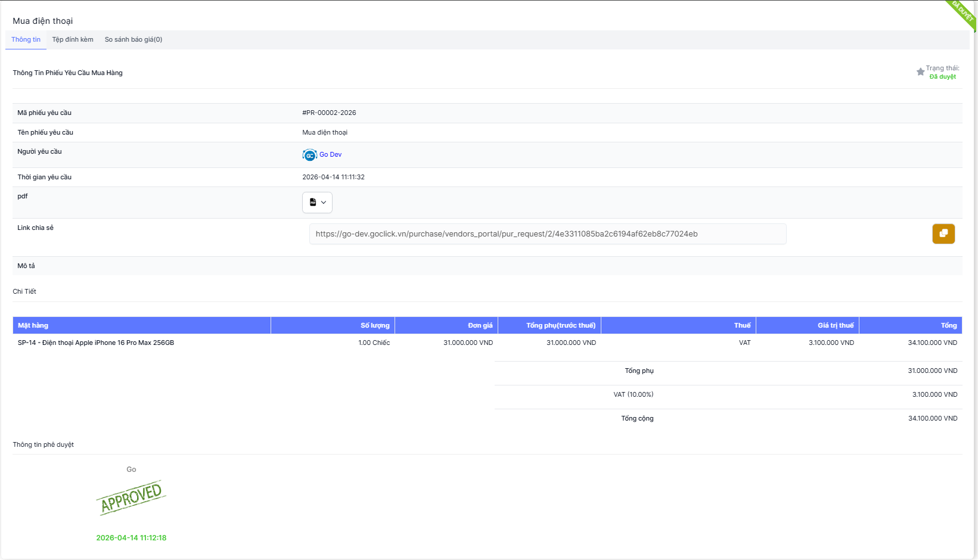Select the SP-14 iPhone 16 Pro Max row
The width and height of the screenshot is (978, 560).
(96, 343)
